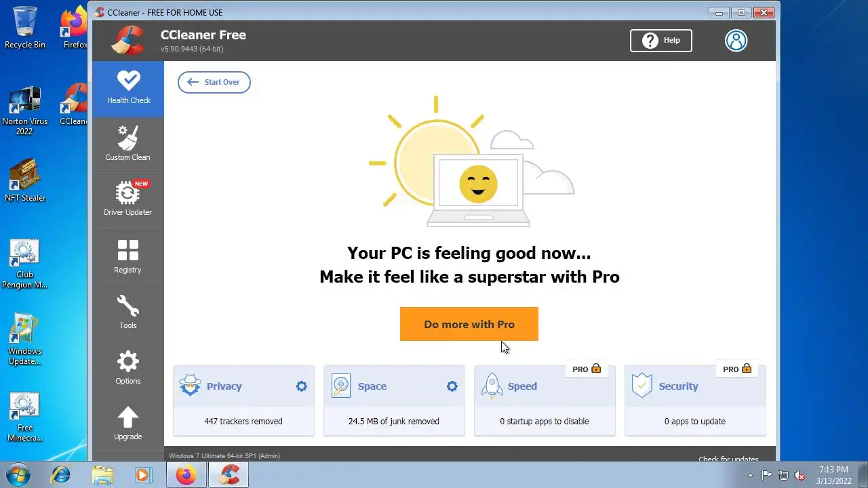Open the Help button
This screenshot has height=488, width=868.
point(661,41)
